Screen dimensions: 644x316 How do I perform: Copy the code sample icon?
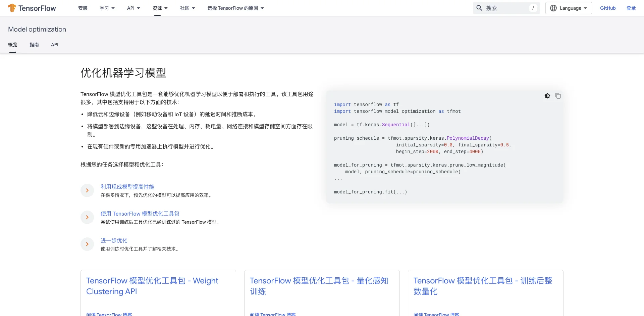[558, 96]
